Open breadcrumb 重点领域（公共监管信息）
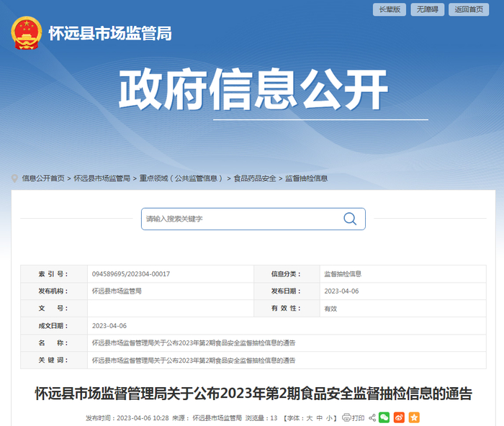This screenshot has height=426, width=504. click(181, 178)
